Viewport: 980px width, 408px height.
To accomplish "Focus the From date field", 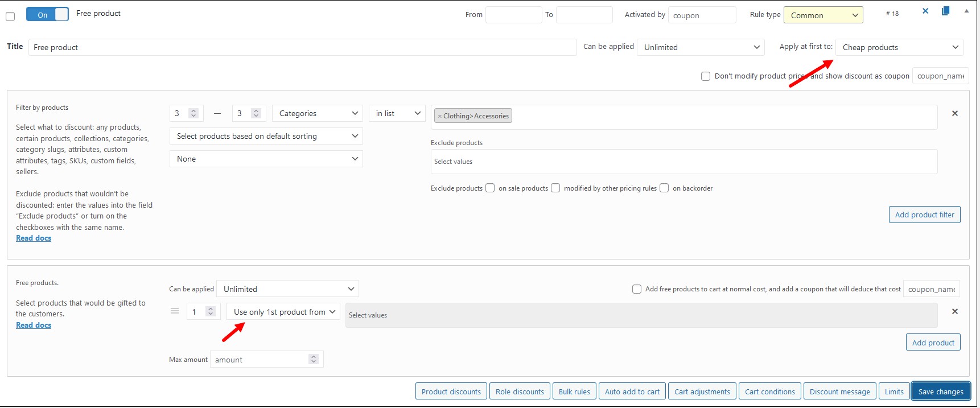I will [x=514, y=15].
